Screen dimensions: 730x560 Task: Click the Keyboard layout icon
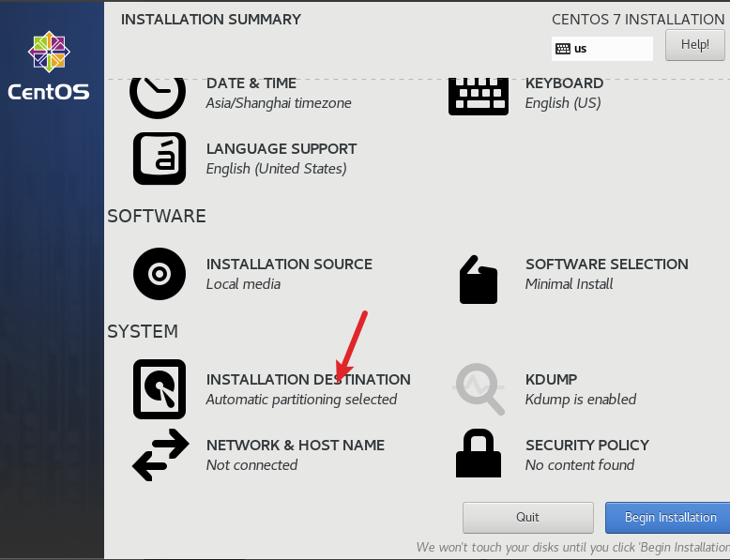coord(479,97)
